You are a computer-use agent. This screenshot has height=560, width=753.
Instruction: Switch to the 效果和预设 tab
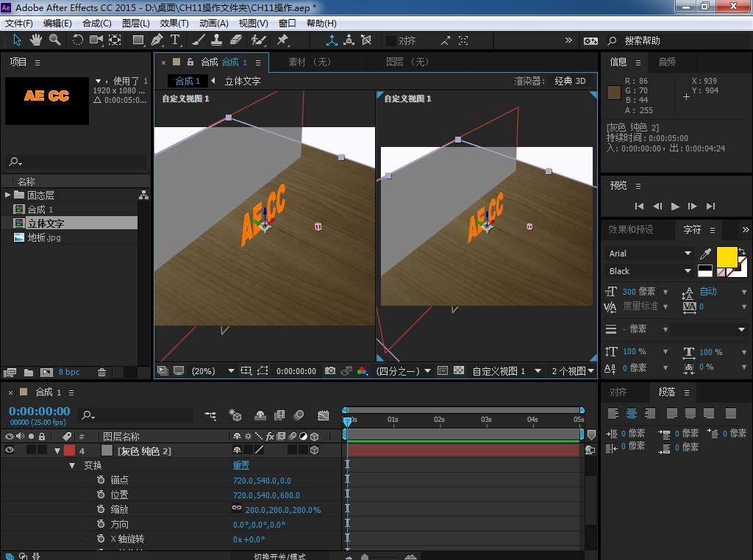[x=630, y=229]
